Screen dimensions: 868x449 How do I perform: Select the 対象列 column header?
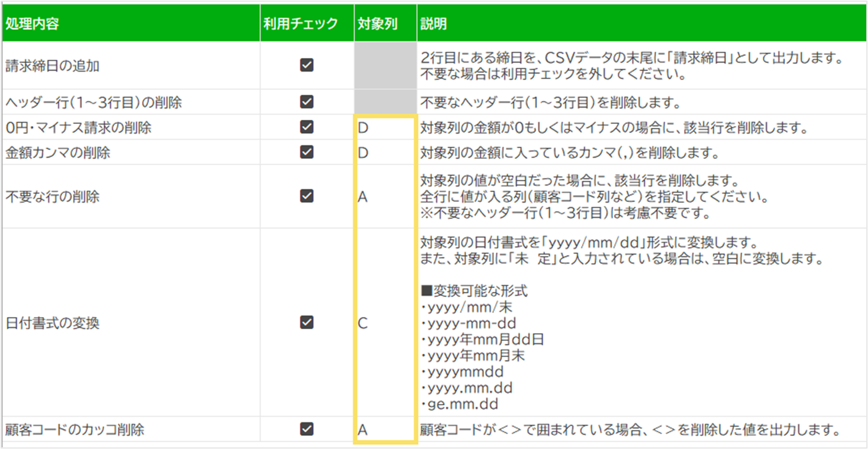click(384, 24)
